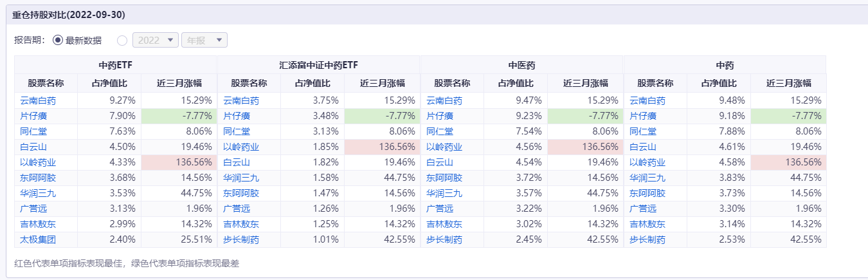868x280 pixels.
Task: Open the 2022 year dropdown
Action: click(x=155, y=41)
